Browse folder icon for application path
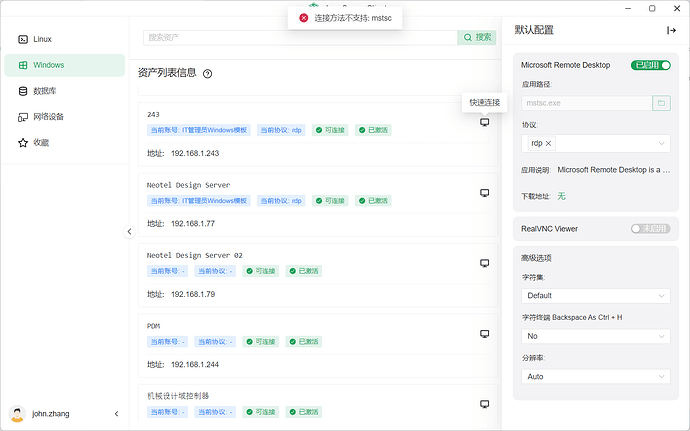This screenshot has width=690, height=431. pos(661,103)
